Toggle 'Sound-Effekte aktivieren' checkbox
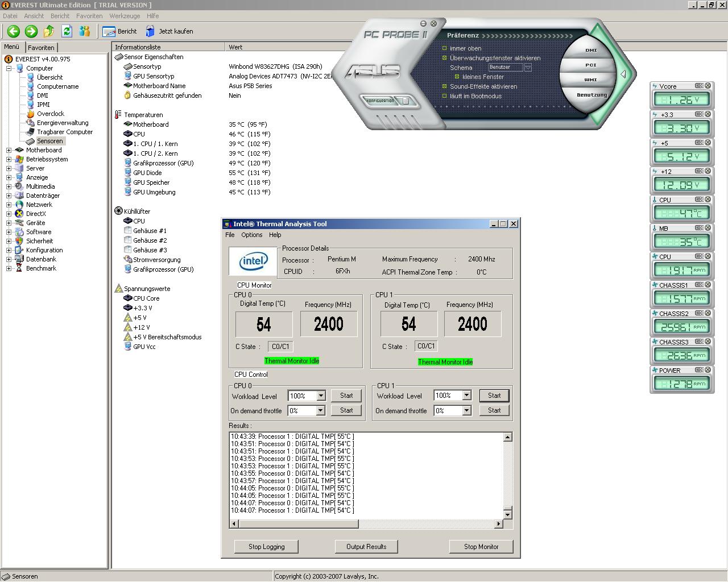Viewport: 728px width, 582px height. coord(445,86)
